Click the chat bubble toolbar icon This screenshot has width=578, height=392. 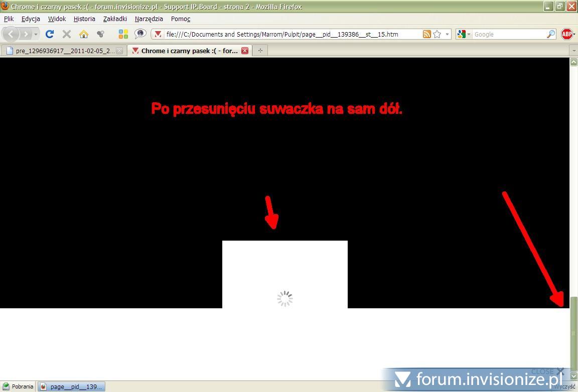(140, 34)
